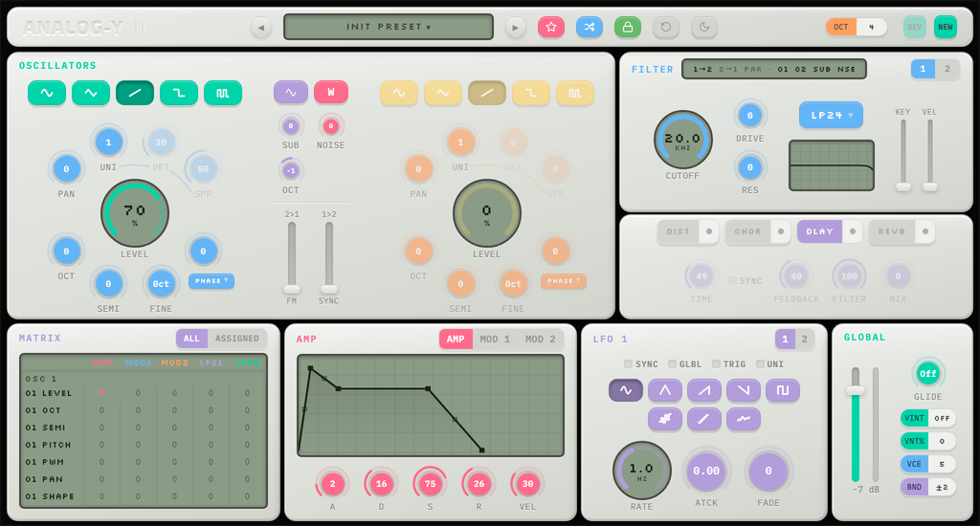Check delay SYNC checkbox
The height and width of the screenshot is (526, 980).
732,280
